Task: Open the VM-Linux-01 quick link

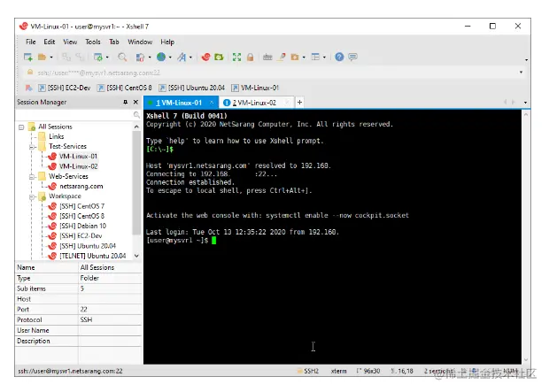Action: [x=255, y=88]
